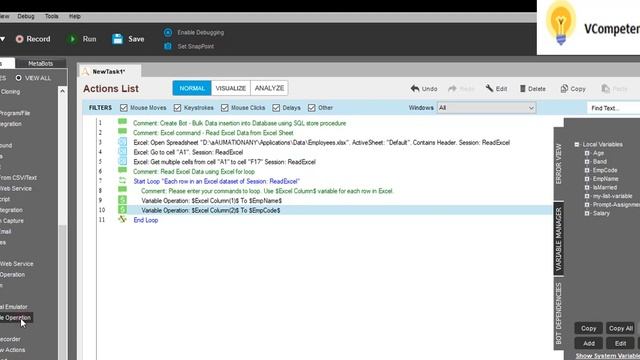Click the Excel icon on line 3
640x360 pixels.
(122, 142)
